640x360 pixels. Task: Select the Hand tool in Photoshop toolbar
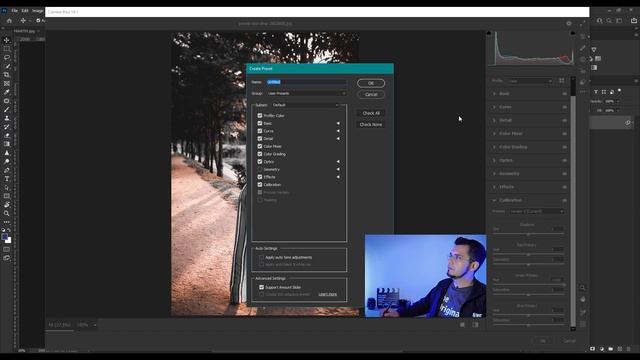coord(7,204)
